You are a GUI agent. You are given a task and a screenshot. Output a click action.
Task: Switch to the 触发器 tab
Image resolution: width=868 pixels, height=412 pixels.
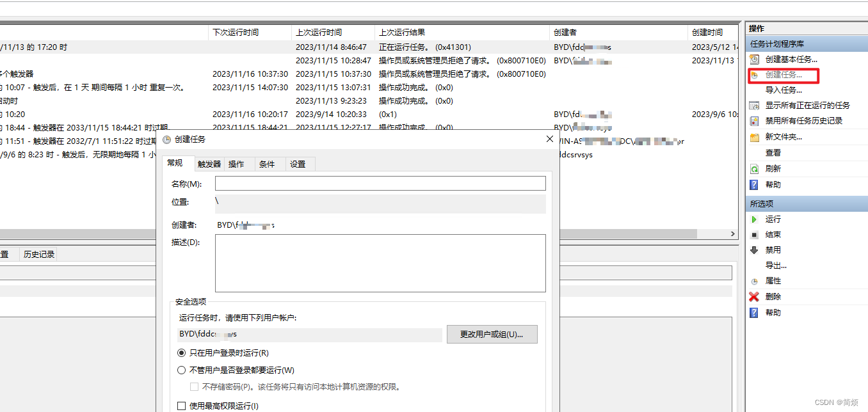209,164
